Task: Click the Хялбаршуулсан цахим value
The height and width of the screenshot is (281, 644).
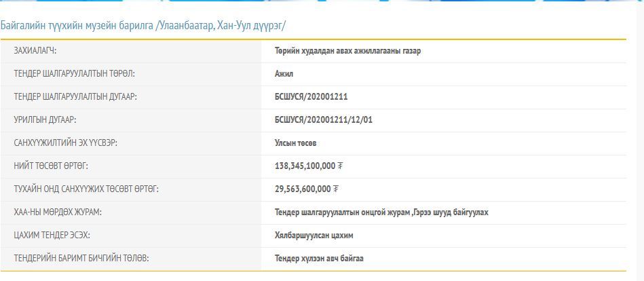Action: (x=314, y=236)
